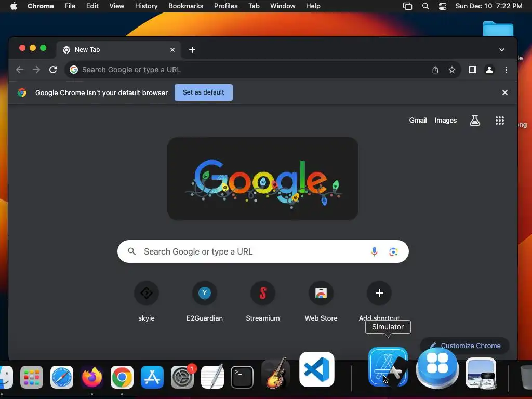This screenshot has width=532, height=399.
Task: Focus the center Google search box
Action: click(263, 252)
